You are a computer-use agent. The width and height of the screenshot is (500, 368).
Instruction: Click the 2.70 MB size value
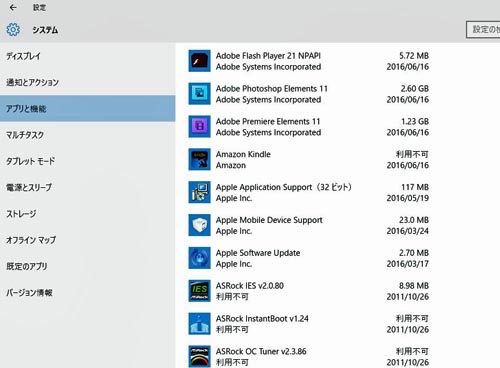point(414,253)
